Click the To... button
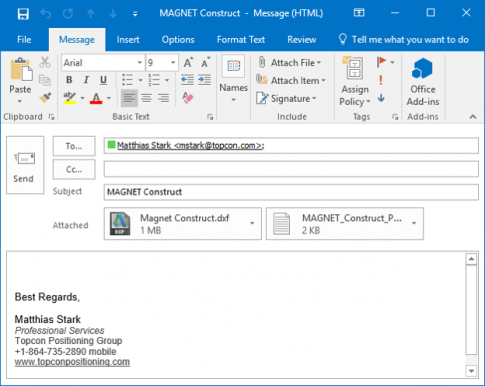Viewport: 485px width, 386px height. (x=74, y=146)
